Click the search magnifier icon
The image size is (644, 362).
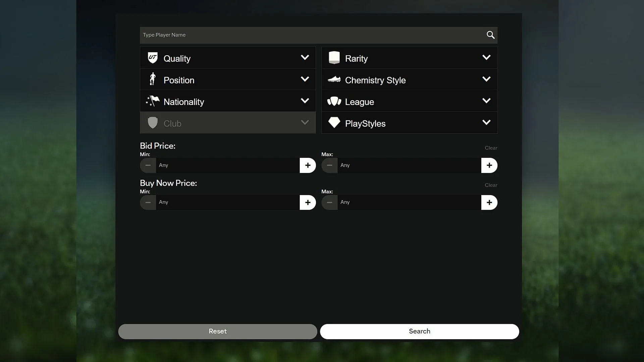(x=490, y=35)
